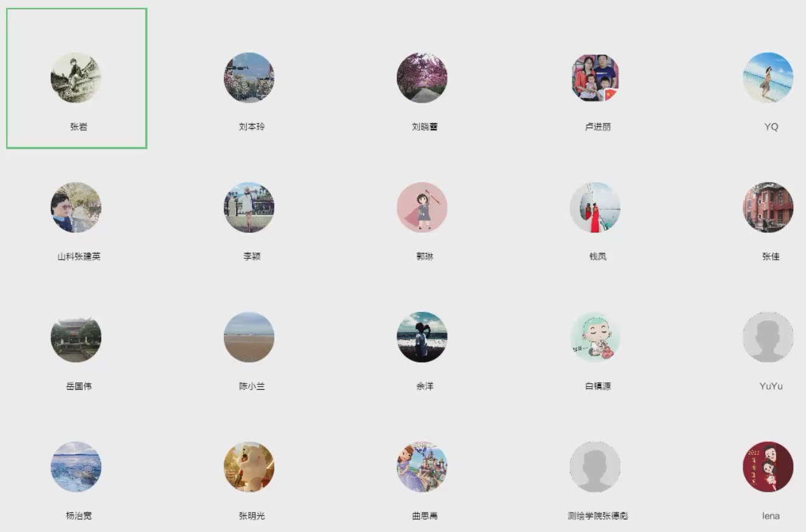Open 岳国伟's temple avatar

point(76,337)
